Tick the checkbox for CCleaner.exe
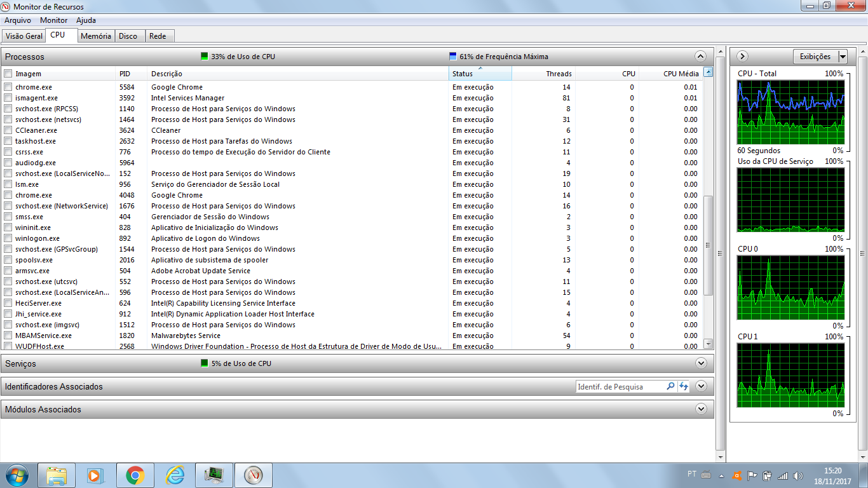Screen dimensions: 868x488 tap(8, 130)
